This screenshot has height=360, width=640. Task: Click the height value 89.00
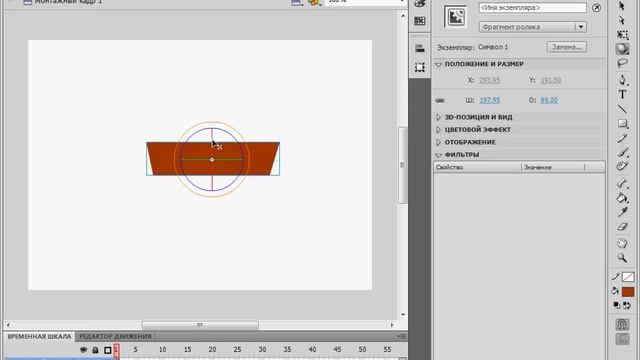549,100
